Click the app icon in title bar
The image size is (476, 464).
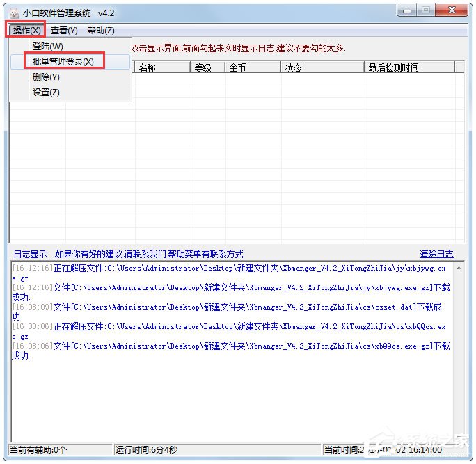point(14,13)
